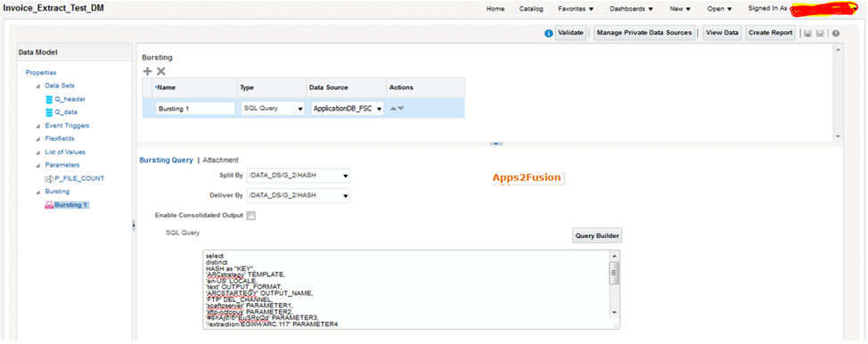The height and width of the screenshot is (344, 868).
Task: Select the Bursting 1 node icon
Action: 49,205
